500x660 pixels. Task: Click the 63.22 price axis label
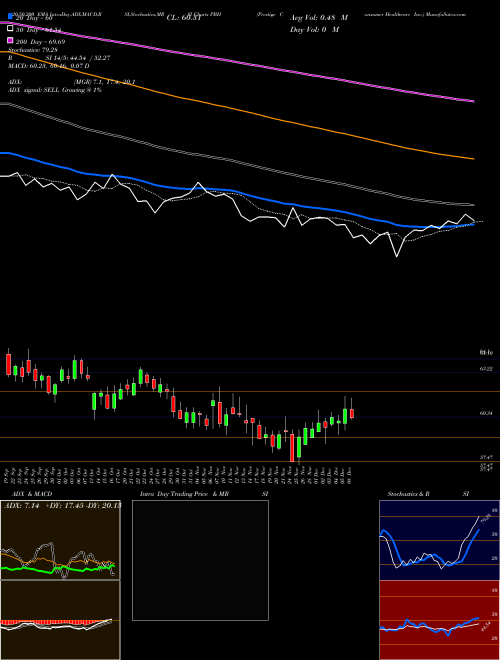coord(486,369)
